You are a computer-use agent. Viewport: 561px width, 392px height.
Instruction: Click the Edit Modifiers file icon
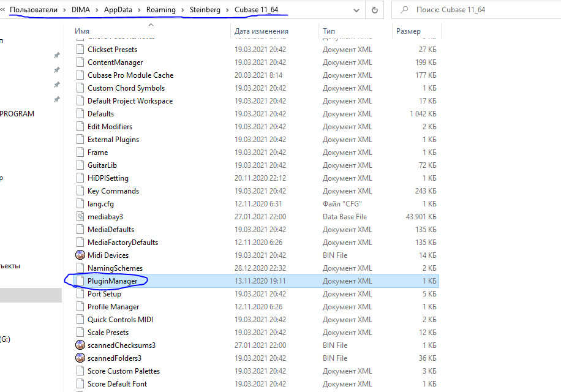pos(80,127)
